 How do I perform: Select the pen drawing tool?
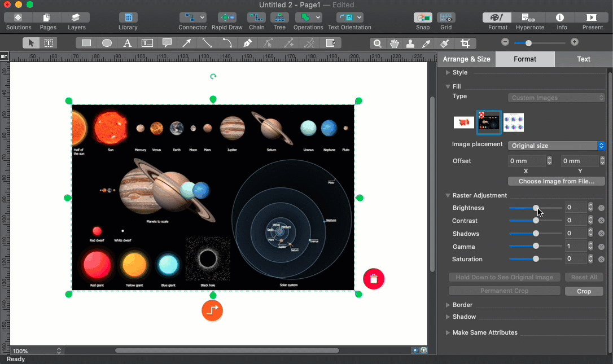[247, 43]
